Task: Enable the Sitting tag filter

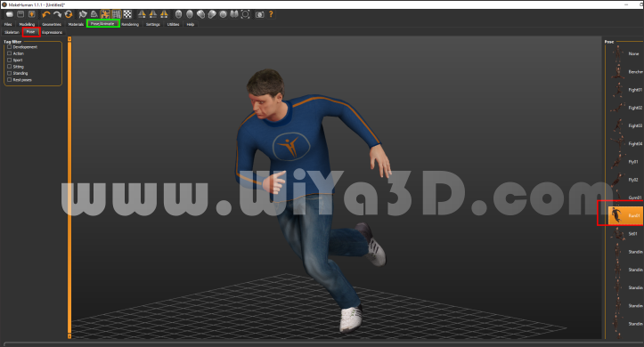Action: (10, 67)
